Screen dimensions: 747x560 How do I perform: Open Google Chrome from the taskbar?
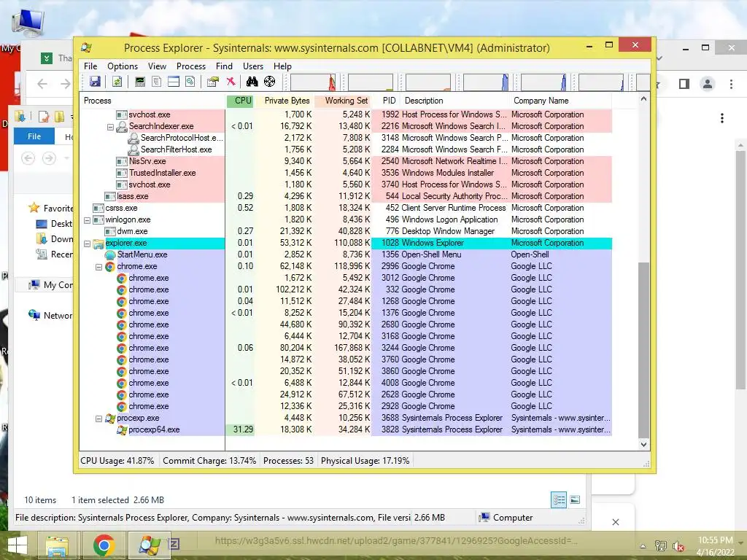click(104, 545)
